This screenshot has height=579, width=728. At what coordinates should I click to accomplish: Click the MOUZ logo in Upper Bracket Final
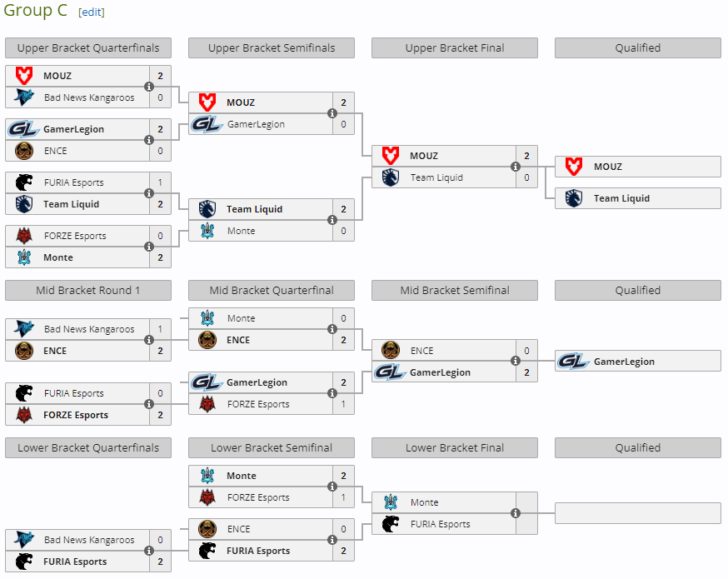coord(391,156)
